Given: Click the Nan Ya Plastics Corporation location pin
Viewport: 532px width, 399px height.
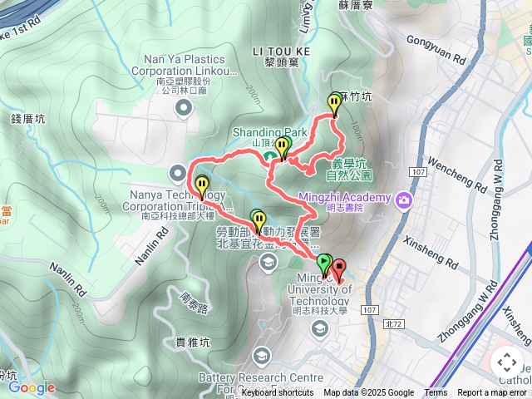Looking at the screenshot, I should [184, 109].
